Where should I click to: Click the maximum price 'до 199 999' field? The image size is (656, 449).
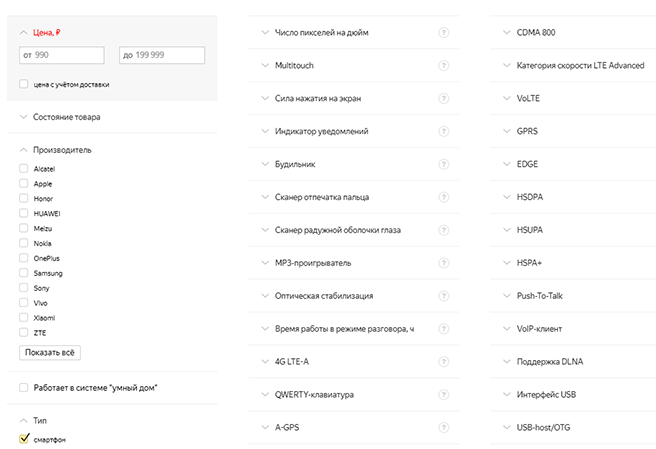point(161,56)
